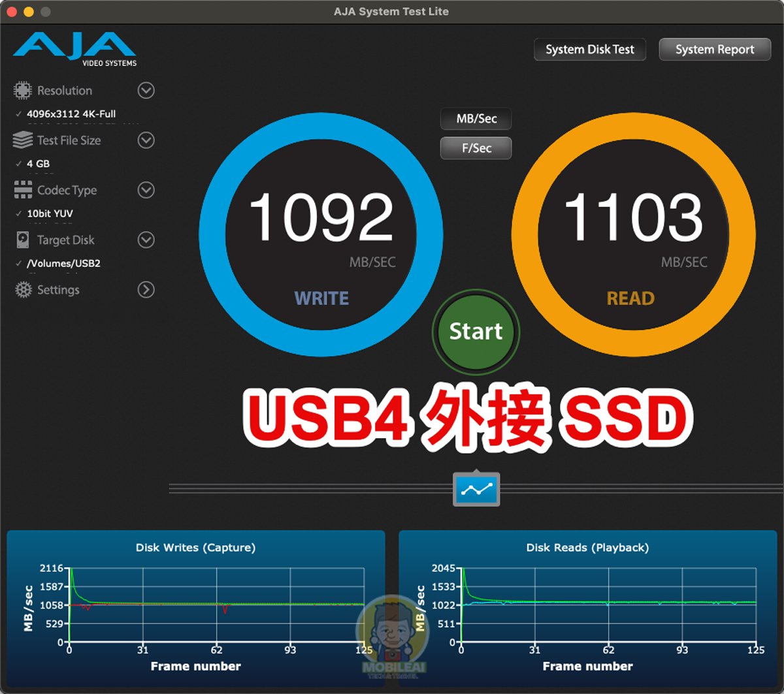Expand the Codec Type chevron
784x694 pixels.
[x=146, y=190]
